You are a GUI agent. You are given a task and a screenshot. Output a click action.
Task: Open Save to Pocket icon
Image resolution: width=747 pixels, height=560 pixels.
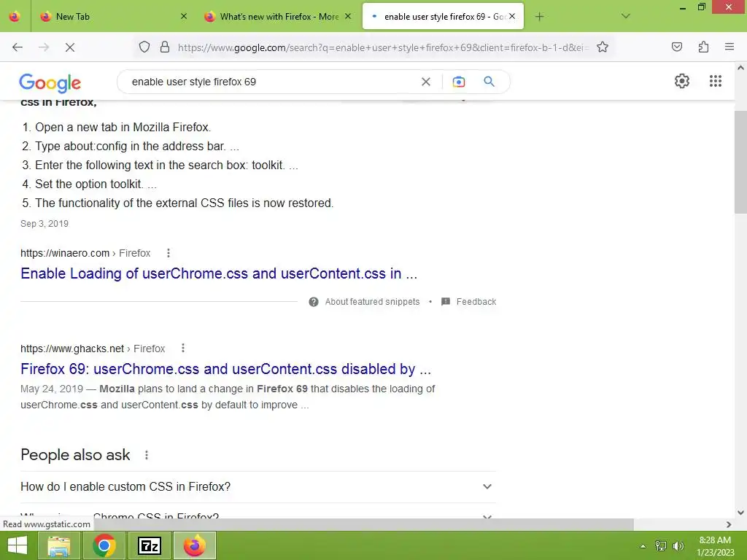click(x=677, y=47)
